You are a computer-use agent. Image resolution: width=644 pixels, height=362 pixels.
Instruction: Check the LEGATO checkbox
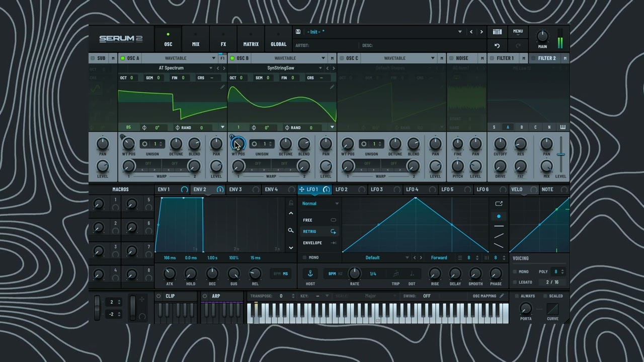pyautogui.click(x=515, y=282)
